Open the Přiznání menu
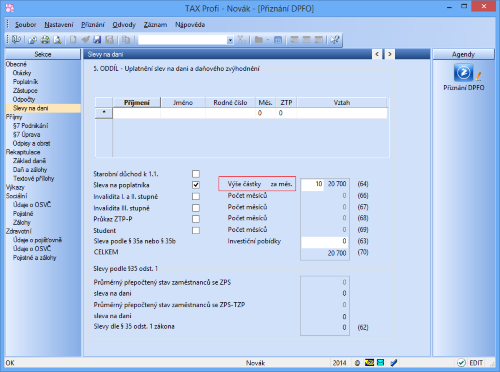Viewport: 500px width, 372px height. 93,25
